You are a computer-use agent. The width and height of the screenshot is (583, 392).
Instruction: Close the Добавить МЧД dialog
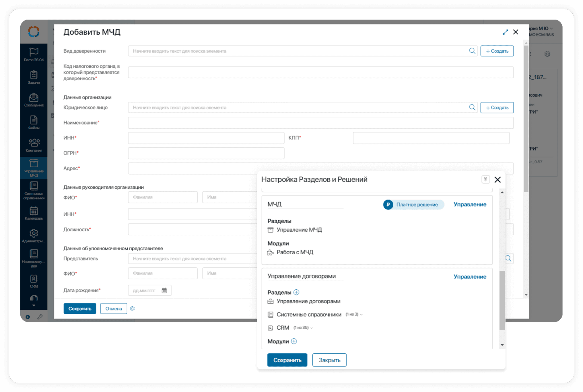point(516,32)
